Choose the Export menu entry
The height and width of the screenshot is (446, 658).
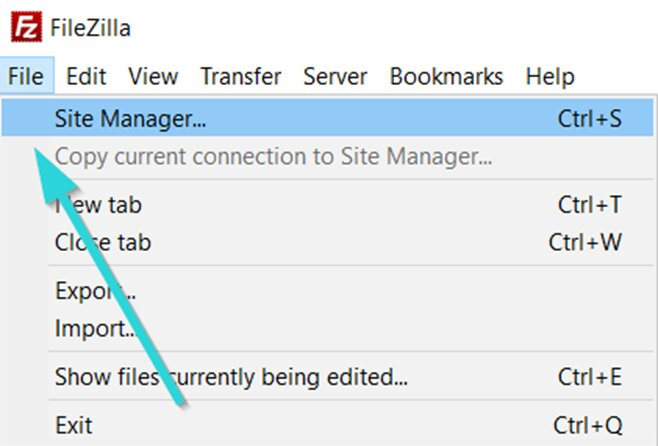[327, 290]
